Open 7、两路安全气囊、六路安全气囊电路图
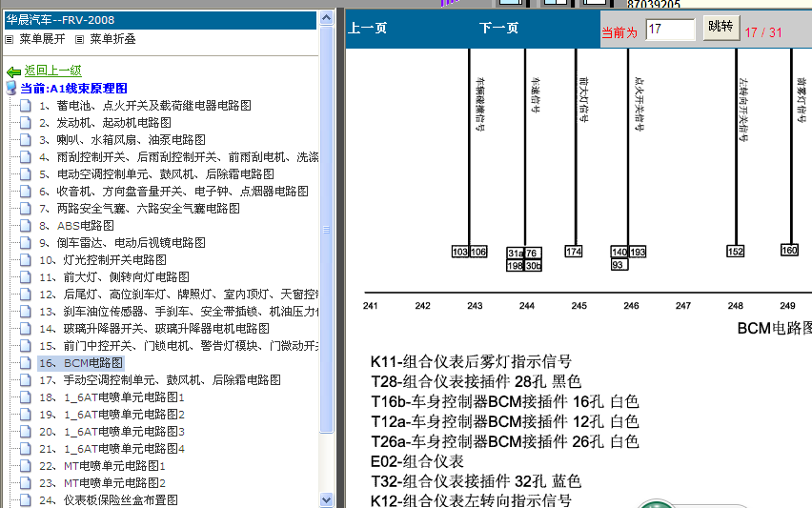 point(139,208)
